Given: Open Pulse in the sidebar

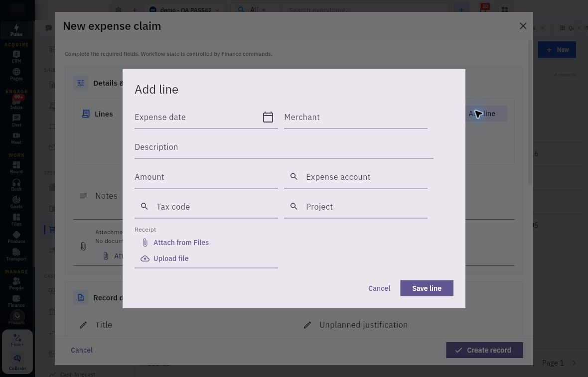Looking at the screenshot, I should coord(16,30).
